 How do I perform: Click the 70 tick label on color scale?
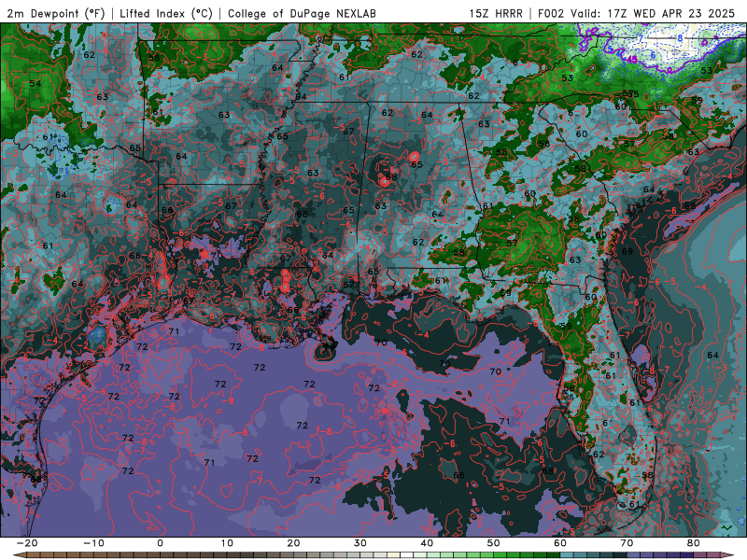627,543
